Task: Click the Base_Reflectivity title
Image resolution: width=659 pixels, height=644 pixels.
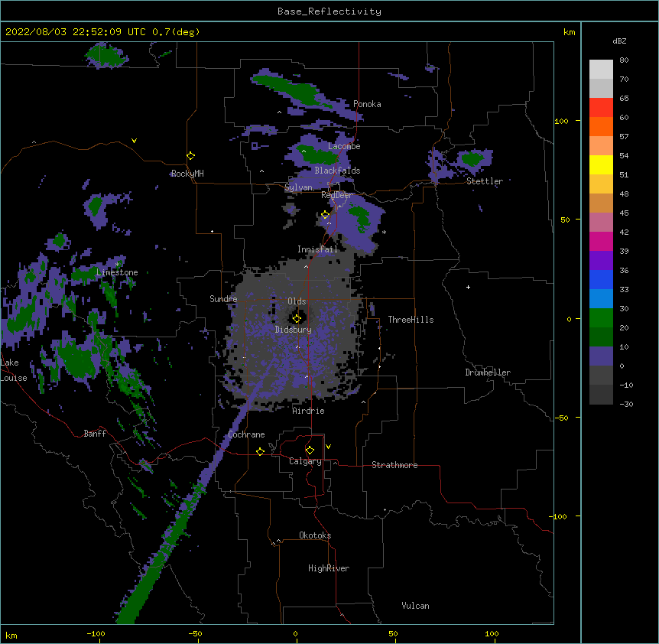Action: click(329, 11)
